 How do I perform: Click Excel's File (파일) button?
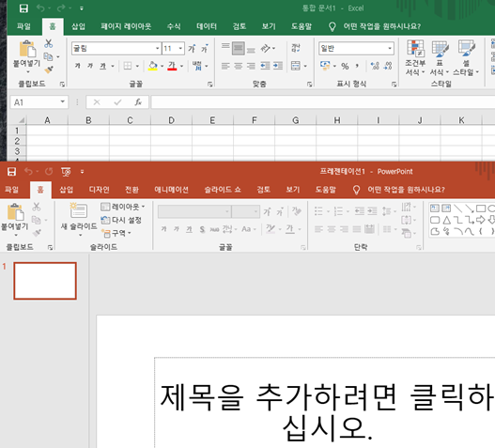pos(23,26)
